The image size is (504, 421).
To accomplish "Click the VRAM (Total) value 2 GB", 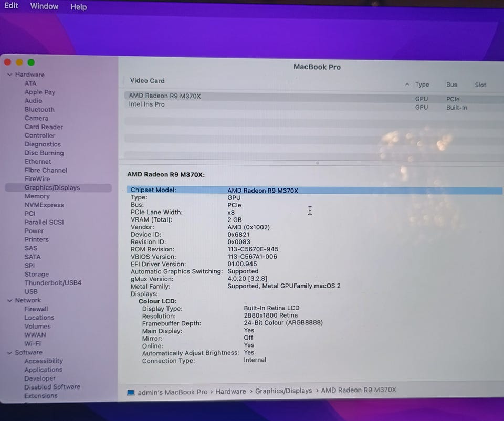I will [235, 220].
